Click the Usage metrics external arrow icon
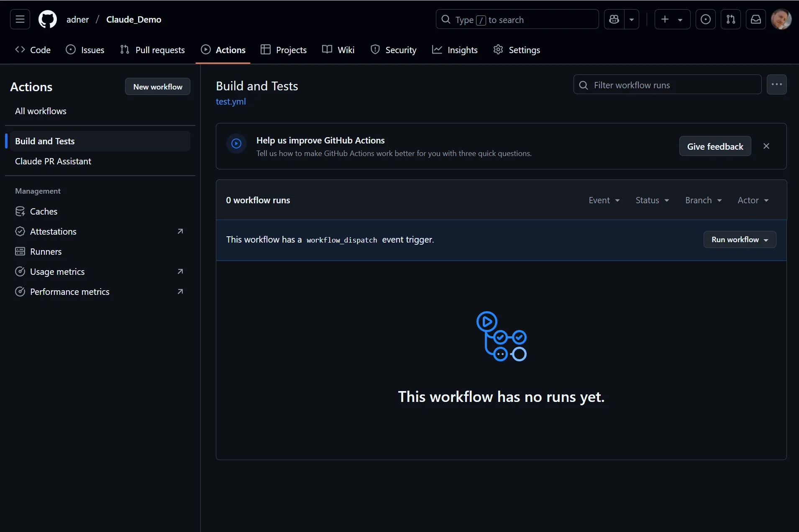Screen dimensions: 799x532 180,271
